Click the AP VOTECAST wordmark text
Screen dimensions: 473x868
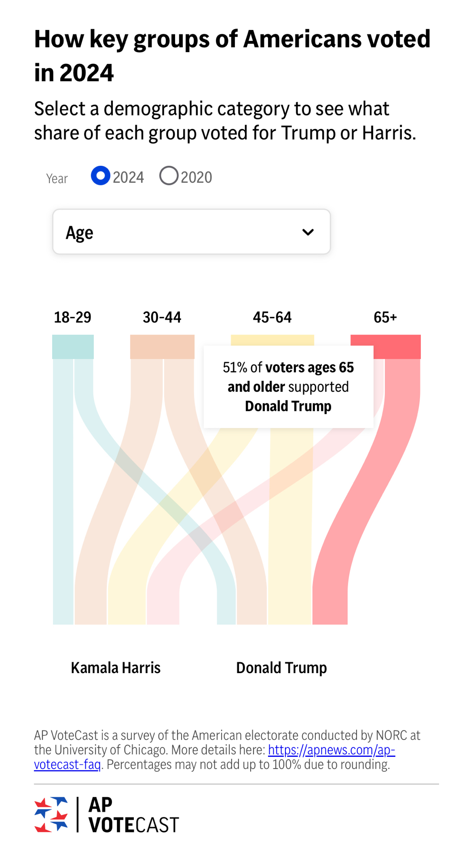coord(133,815)
